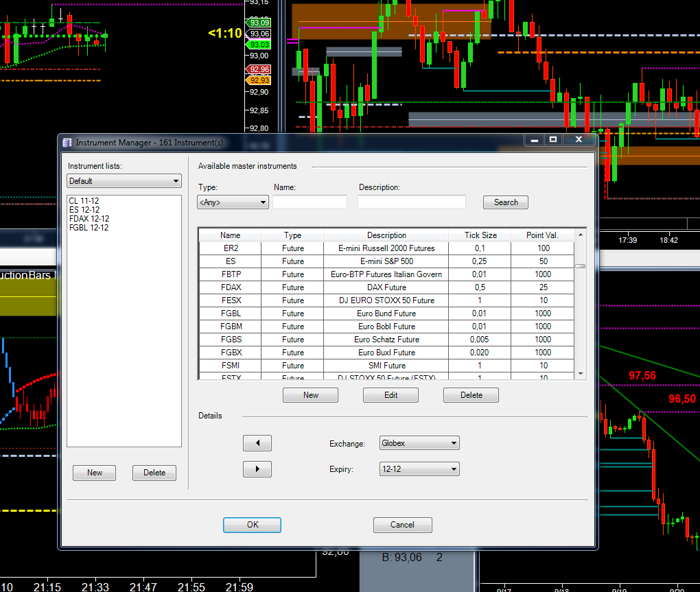Click Delete under the instrument list

click(154, 473)
